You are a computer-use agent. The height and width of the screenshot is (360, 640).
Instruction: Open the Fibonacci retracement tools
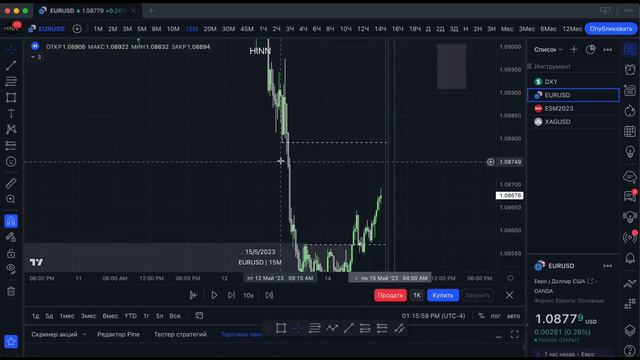click(x=11, y=81)
